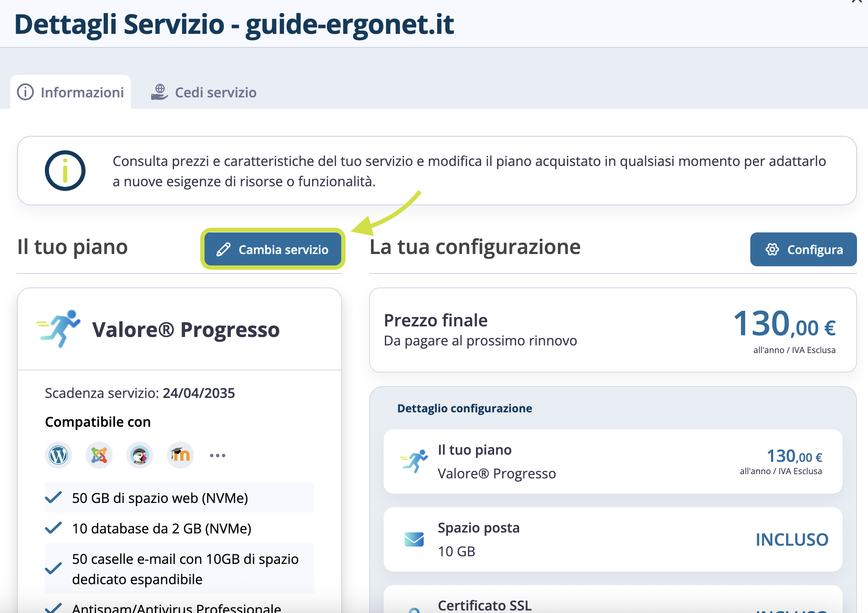Select the Spazio posta 10 GB row
This screenshot has height=613, width=868.
click(x=613, y=539)
